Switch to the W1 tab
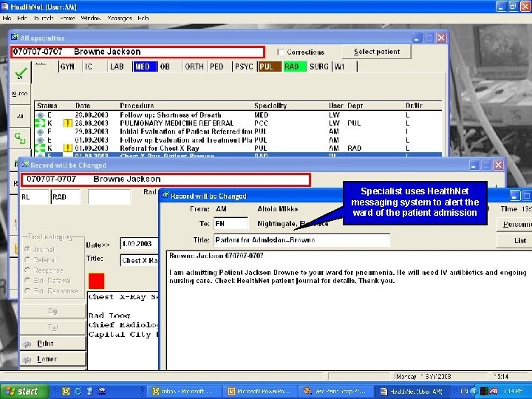Screen dimensions: 532x399 click(345, 66)
